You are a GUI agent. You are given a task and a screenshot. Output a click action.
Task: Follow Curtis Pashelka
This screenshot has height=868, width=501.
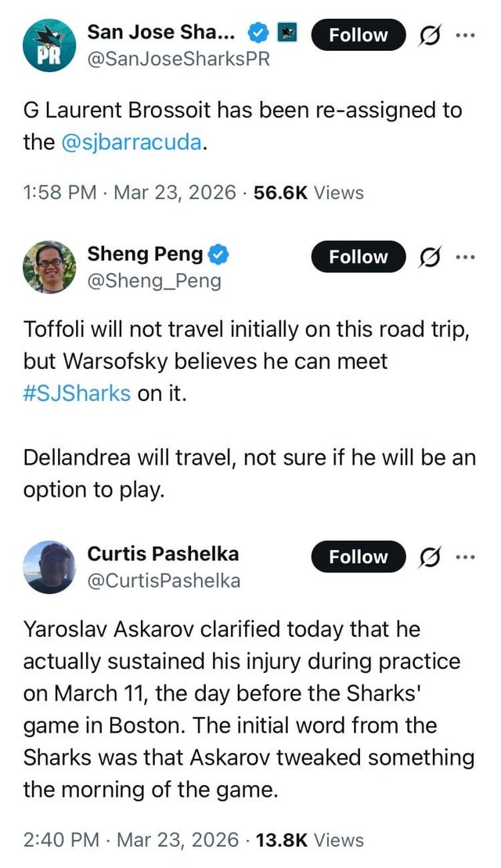(x=359, y=556)
